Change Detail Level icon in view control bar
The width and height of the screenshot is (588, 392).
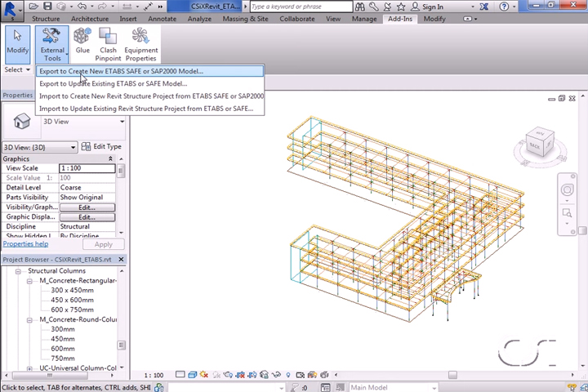(x=180, y=374)
